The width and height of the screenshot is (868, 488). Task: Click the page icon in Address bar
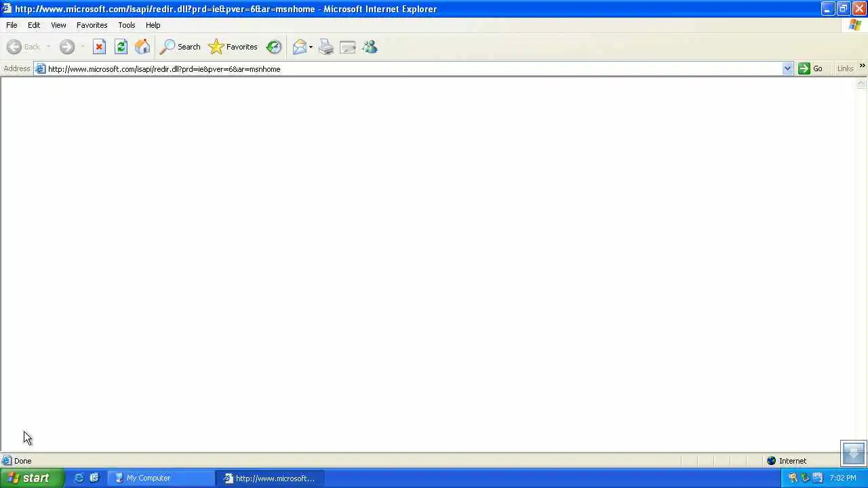click(40, 68)
